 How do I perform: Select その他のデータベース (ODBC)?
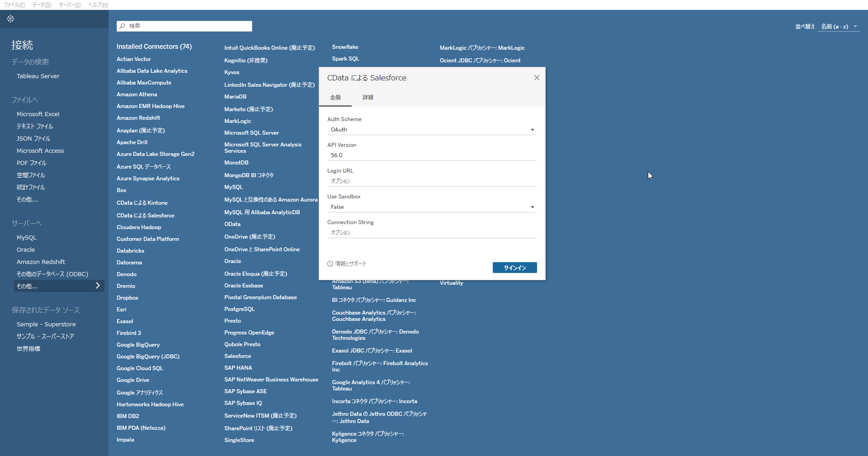[x=52, y=274]
